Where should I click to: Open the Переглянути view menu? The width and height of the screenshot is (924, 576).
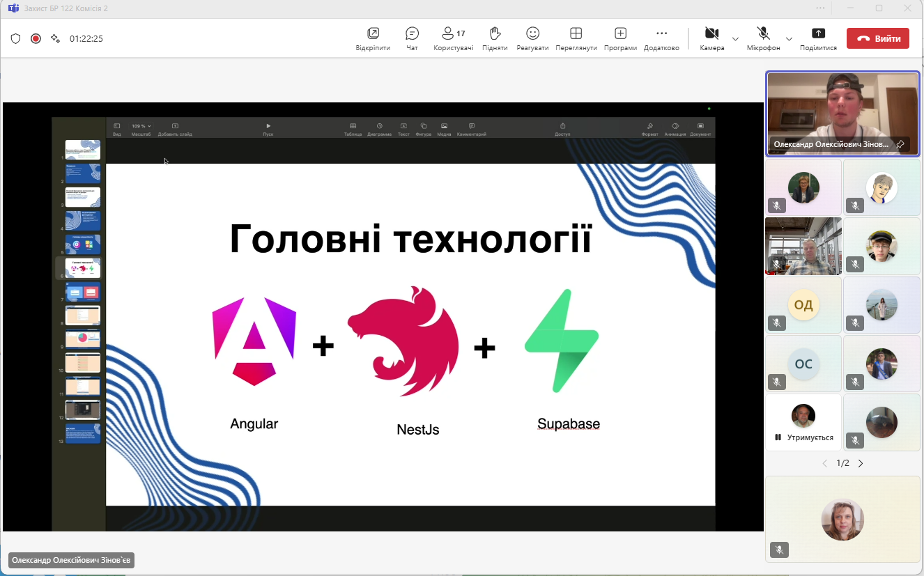point(576,33)
